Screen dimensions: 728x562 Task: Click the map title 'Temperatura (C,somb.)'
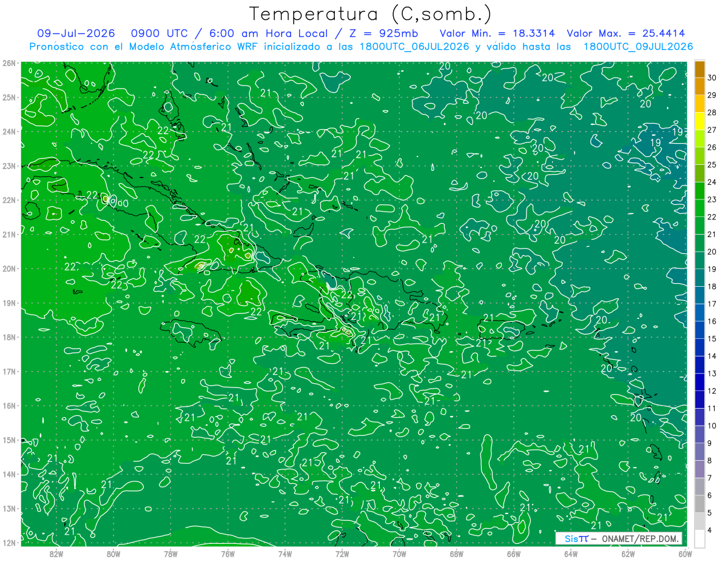pyautogui.click(x=371, y=14)
